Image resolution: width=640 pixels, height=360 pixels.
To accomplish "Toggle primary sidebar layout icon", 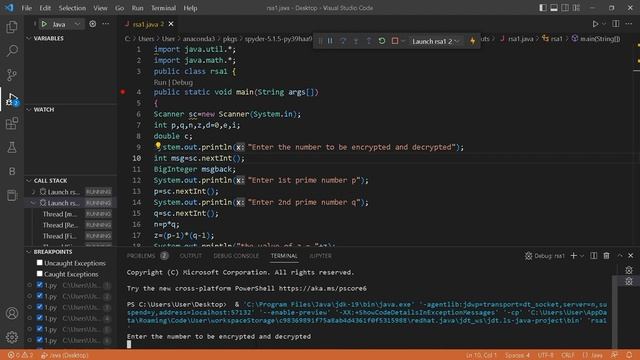I will pos(543,8).
